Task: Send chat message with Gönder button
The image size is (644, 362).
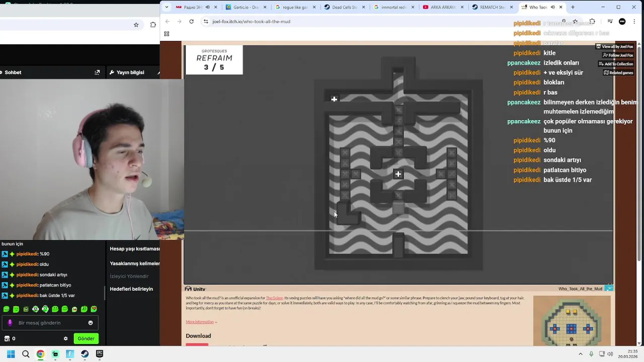Action: [x=86, y=338]
